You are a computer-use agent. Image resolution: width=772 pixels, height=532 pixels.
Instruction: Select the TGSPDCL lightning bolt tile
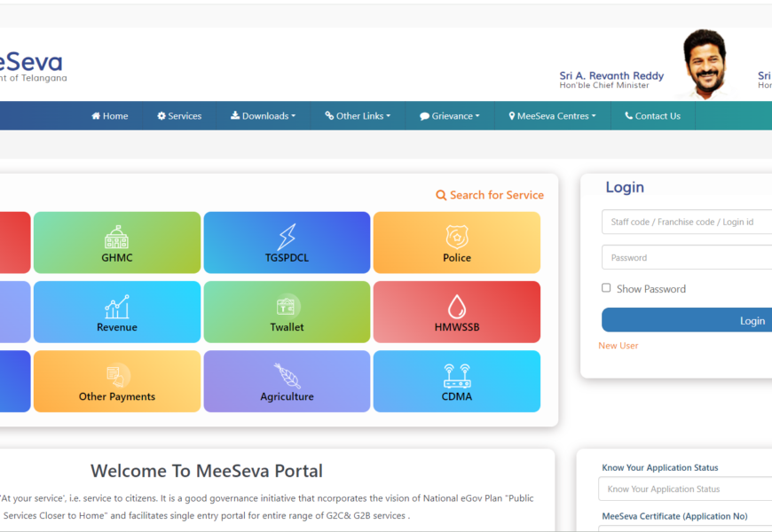pyautogui.click(x=287, y=242)
